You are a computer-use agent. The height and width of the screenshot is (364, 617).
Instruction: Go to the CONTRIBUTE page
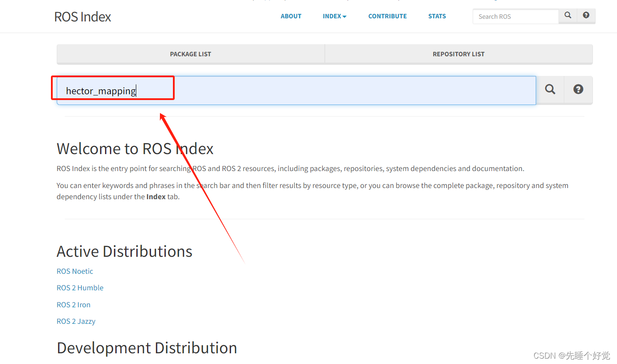point(387,16)
